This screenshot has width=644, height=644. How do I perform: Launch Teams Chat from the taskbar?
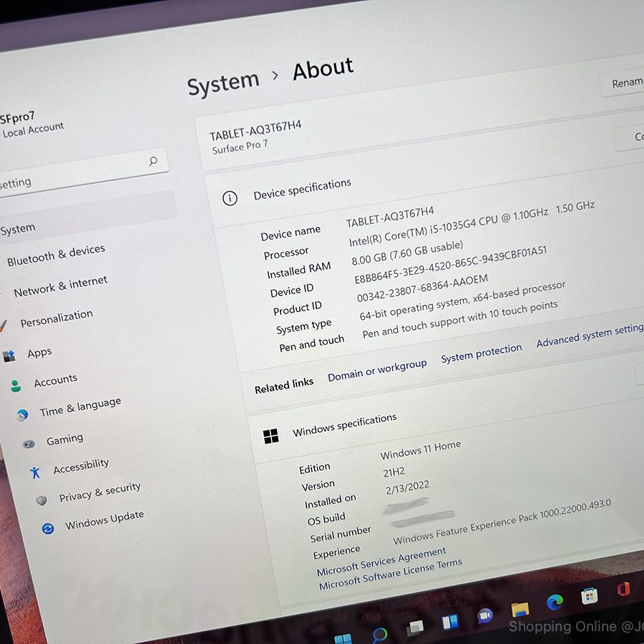485,615
